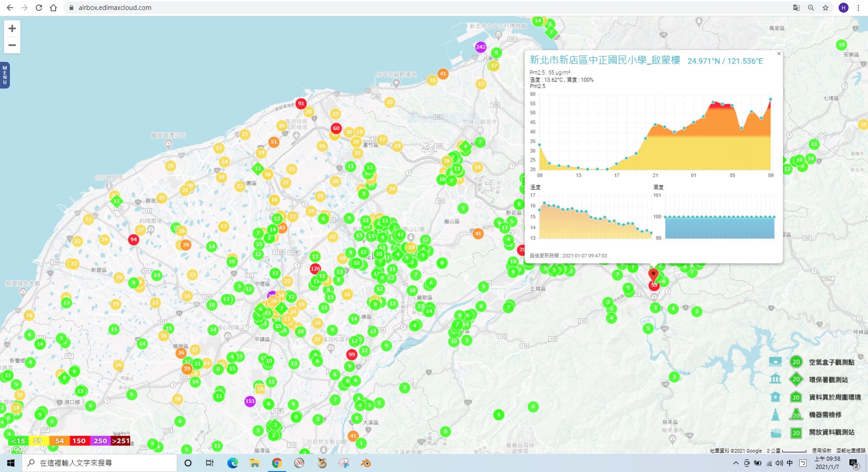The width and height of the screenshot is (868, 472).
Task: Click the green <15 color scale swatch
Action: click(18, 441)
